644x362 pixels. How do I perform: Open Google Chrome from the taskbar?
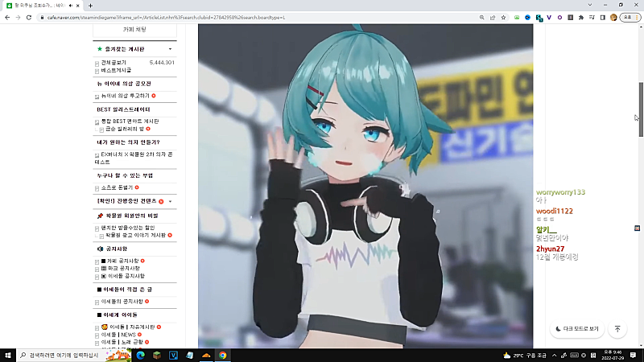(223, 355)
